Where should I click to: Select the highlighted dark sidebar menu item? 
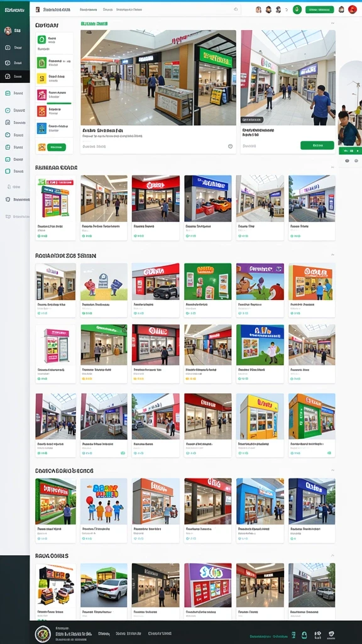click(x=15, y=76)
